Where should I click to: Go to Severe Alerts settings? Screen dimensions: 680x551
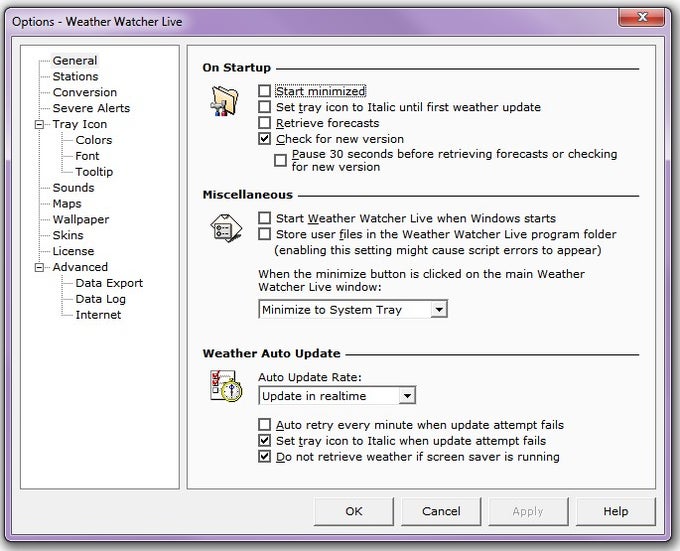(x=91, y=108)
